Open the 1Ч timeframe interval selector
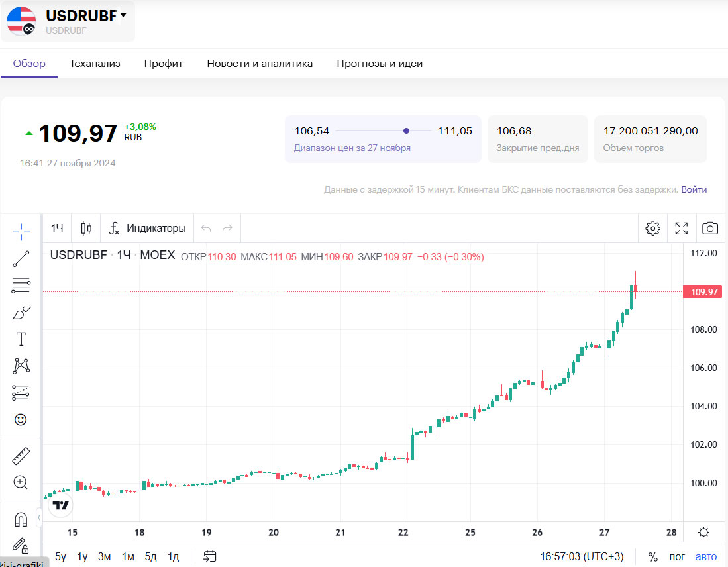The height and width of the screenshot is (567, 728). tap(58, 229)
